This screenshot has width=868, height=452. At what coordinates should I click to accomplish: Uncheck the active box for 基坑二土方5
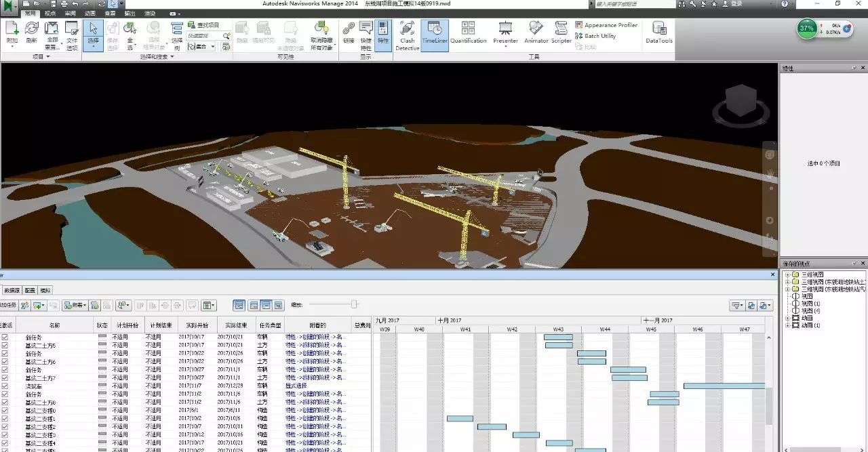click(x=5, y=345)
